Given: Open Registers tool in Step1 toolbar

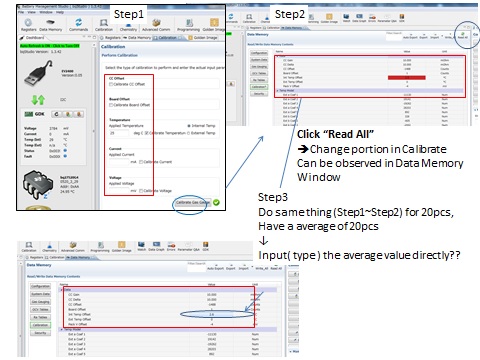Looking at the screenshot, I should (28, 25).
